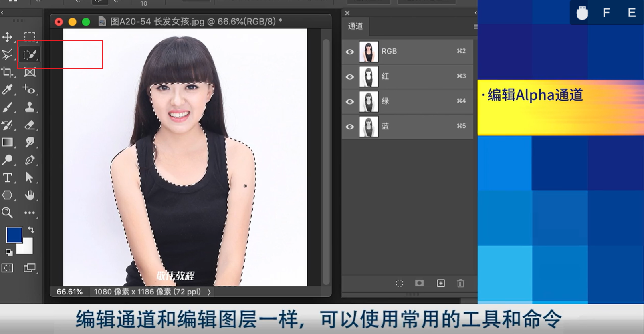Click the 蓝 channel thumbnail

tap(369, 127)
